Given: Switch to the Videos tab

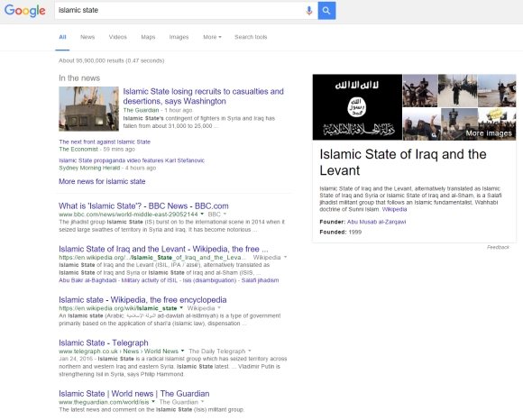Looking at the screenshot, I should pyautogui.click(x=118, y=37).
